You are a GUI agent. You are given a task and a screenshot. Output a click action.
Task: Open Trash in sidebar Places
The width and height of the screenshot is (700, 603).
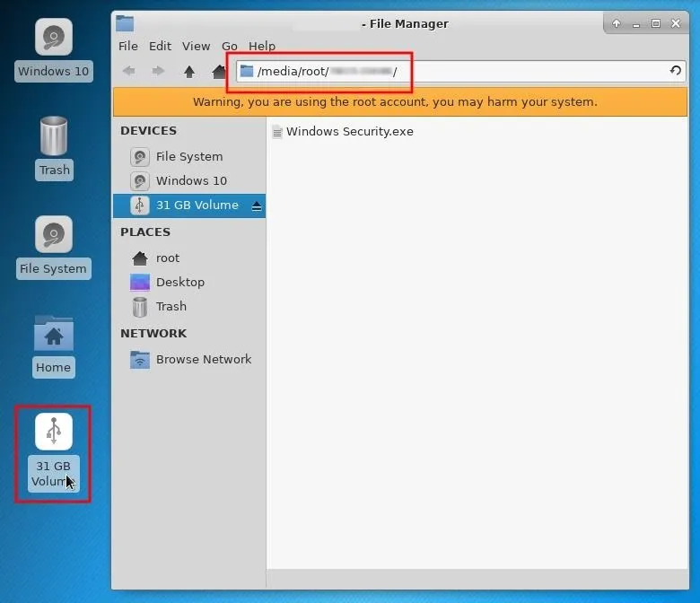point(189,307)
